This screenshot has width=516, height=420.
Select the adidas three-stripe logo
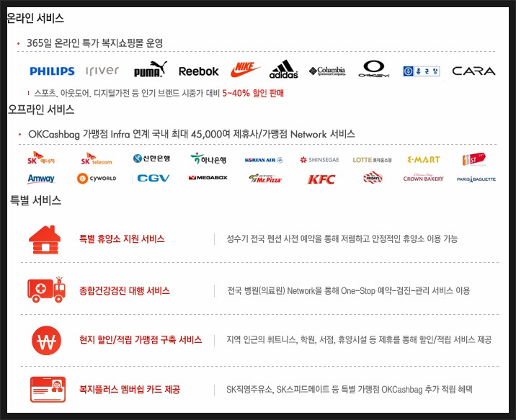(284, 69)
